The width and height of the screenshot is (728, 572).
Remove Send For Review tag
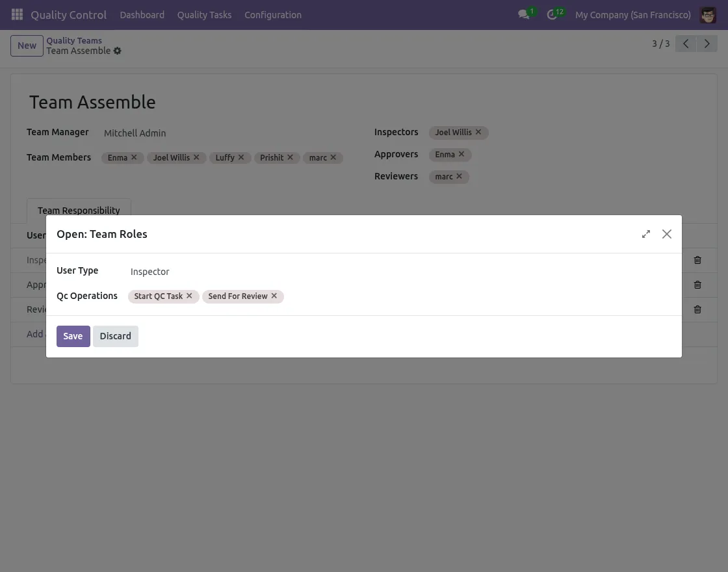click(x=274, y=296)
